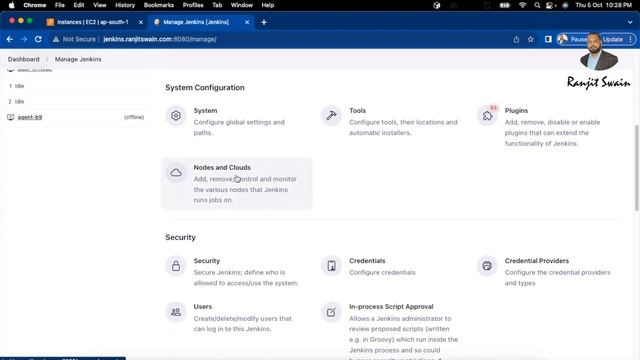Close the Instances EC2 tab
Screen dimensions: 640x360
141,22
